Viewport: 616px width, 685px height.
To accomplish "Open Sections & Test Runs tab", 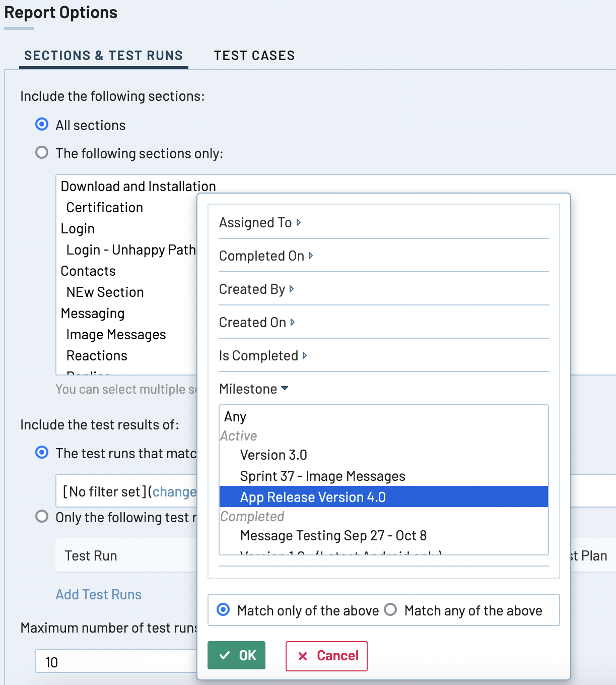I will [x=103, y=55].
